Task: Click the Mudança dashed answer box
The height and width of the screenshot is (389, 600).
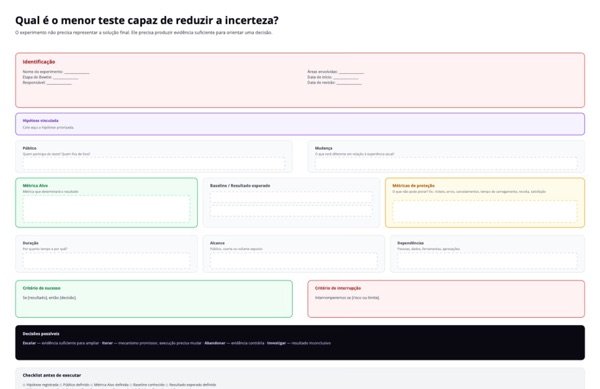Action: [x=446, y=163]
